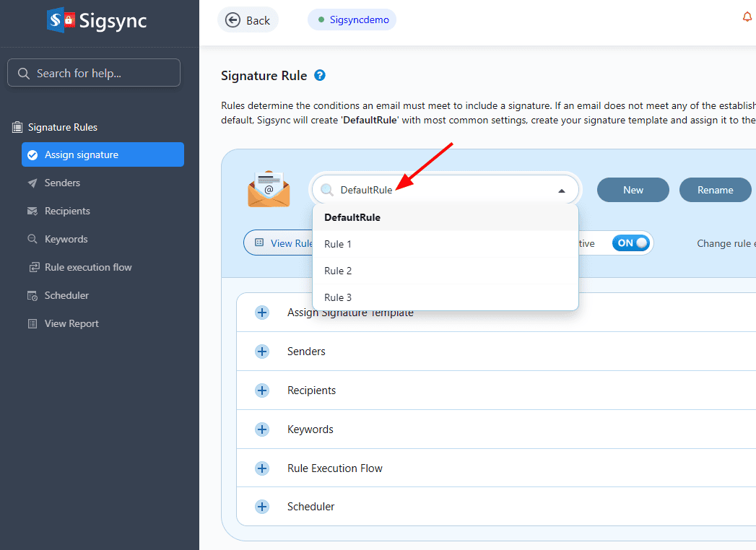
Task: Expand the Scheduler accordion section
Action: pyautogui.click(x=262, y=507)
